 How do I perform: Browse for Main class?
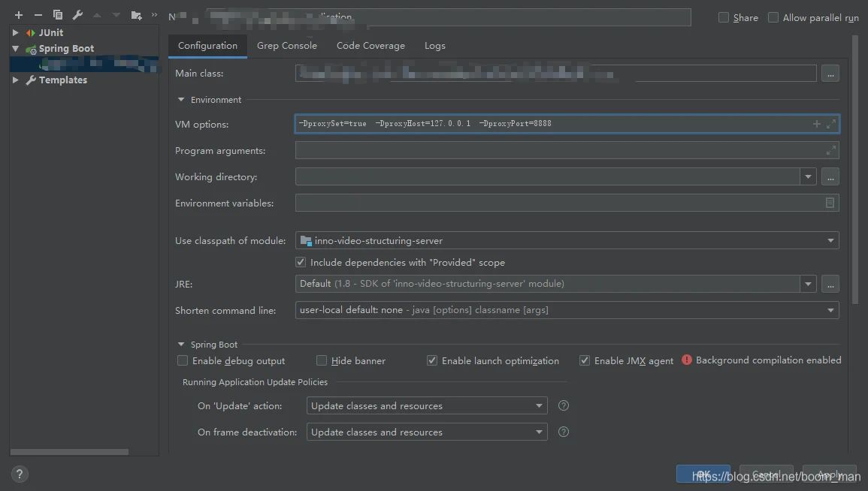[830, 74]
